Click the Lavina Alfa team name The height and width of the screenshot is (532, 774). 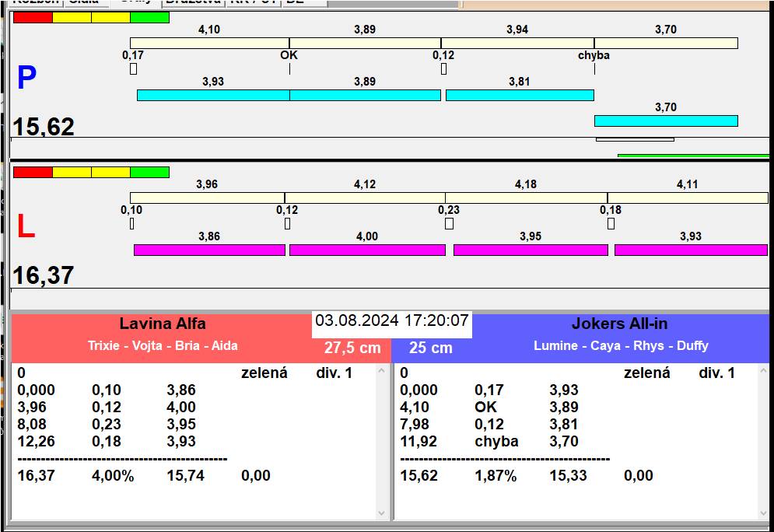point(163,324)
